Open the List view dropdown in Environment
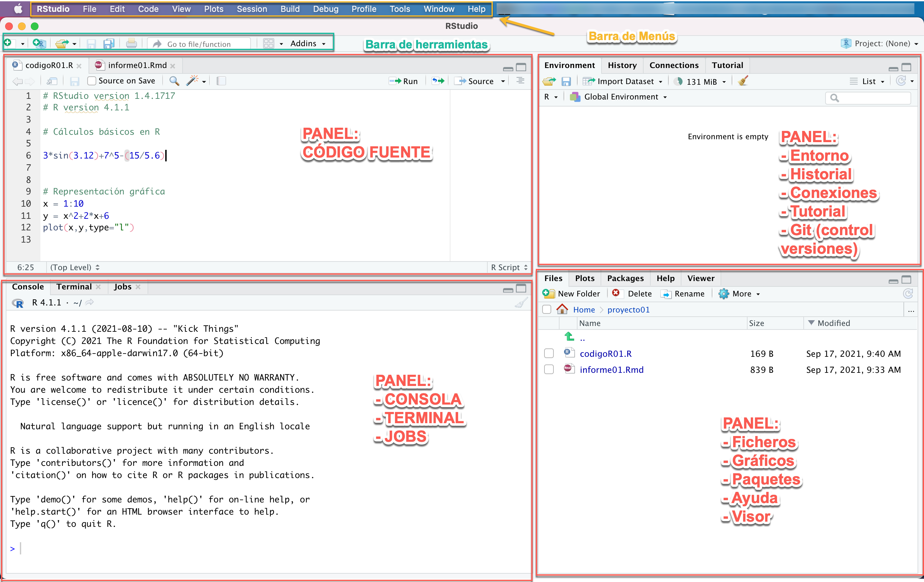 [x=867, y=81]
